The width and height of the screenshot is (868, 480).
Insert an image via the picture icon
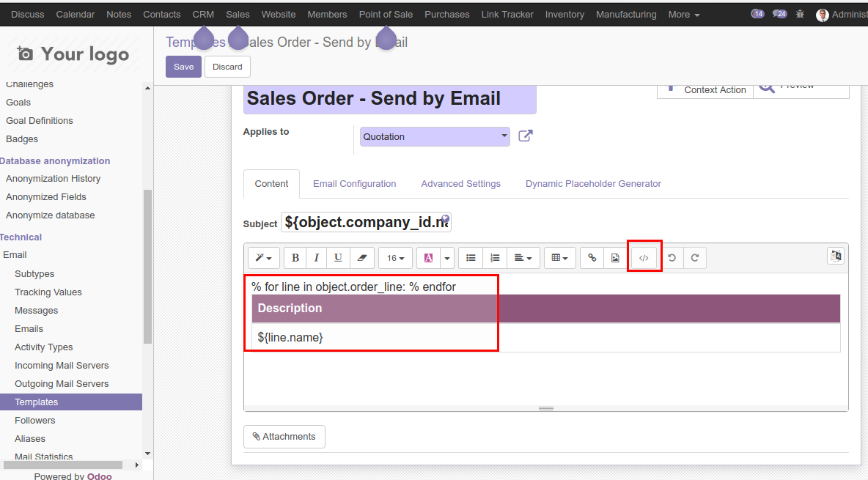coord(615,256)
